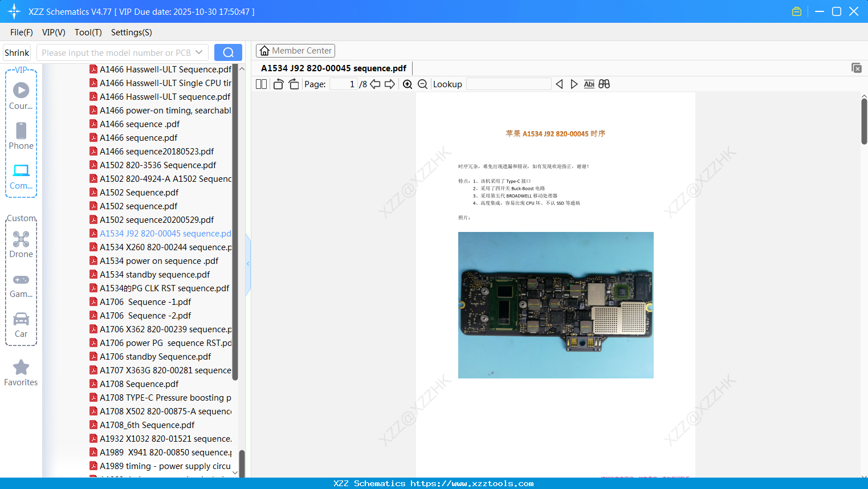The height and width of the screenshot is (489, 868).
Task: Go to the previous PDF page arrow
Action: click(x=375, y=84)
